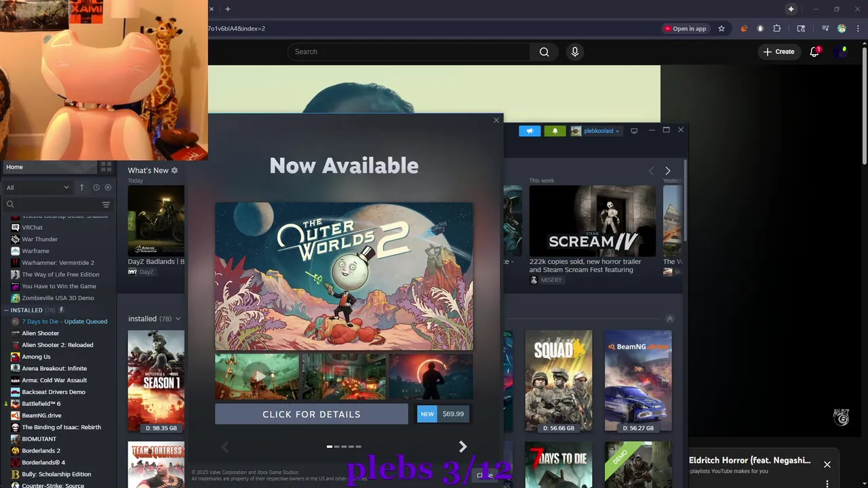Image resolution: width=868 pixels, height=488 pixels.
Task: Open the DayZ link under news
Action: coord(141,271)
